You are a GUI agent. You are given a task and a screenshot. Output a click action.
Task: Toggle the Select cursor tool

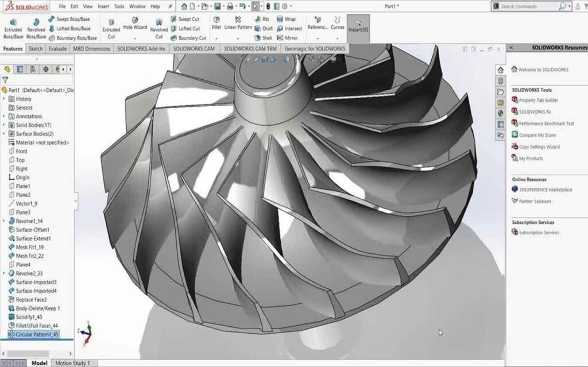click(x=255, y=6)
